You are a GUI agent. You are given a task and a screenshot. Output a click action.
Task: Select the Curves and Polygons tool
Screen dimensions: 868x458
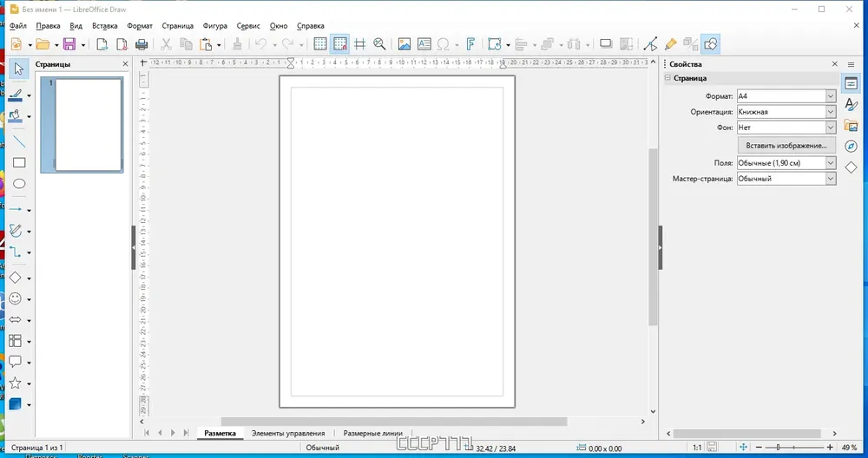pyautogui.click(x=16, y=231)
